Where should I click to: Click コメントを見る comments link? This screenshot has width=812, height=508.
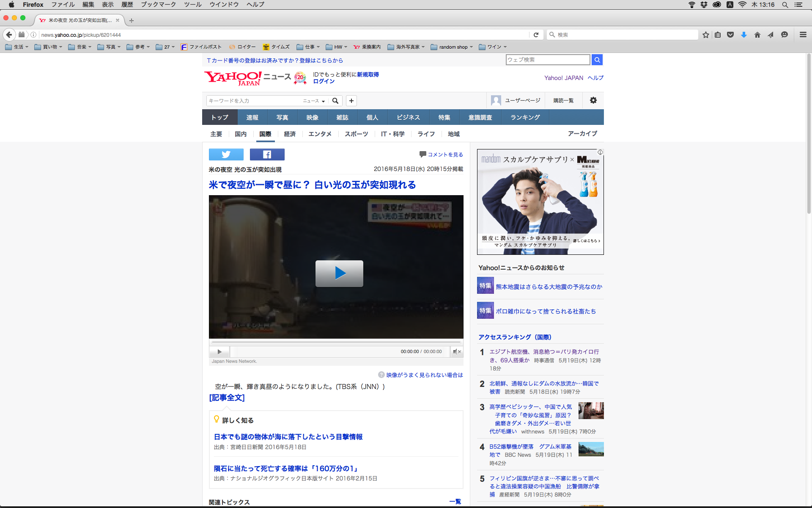tap(445, 155)
